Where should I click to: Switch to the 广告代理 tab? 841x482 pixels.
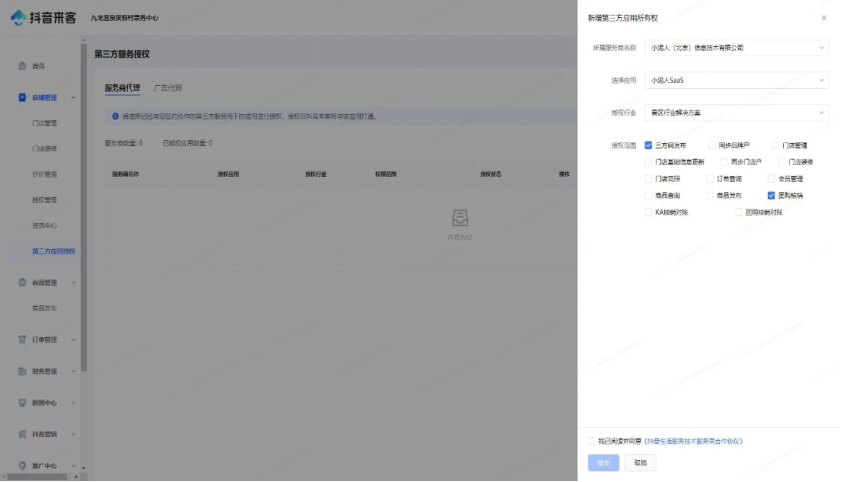(x=168, y=88)
